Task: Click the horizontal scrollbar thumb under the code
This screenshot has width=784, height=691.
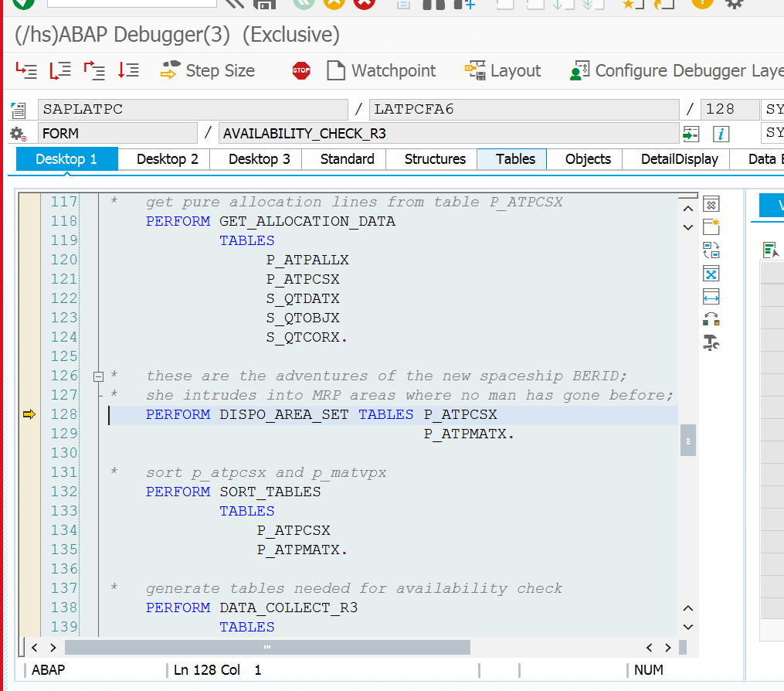Action: 267,648
